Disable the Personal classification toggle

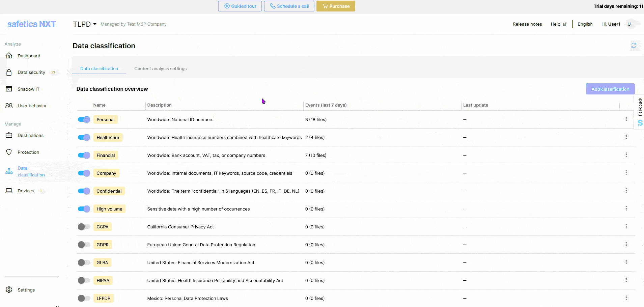[84, 119]
